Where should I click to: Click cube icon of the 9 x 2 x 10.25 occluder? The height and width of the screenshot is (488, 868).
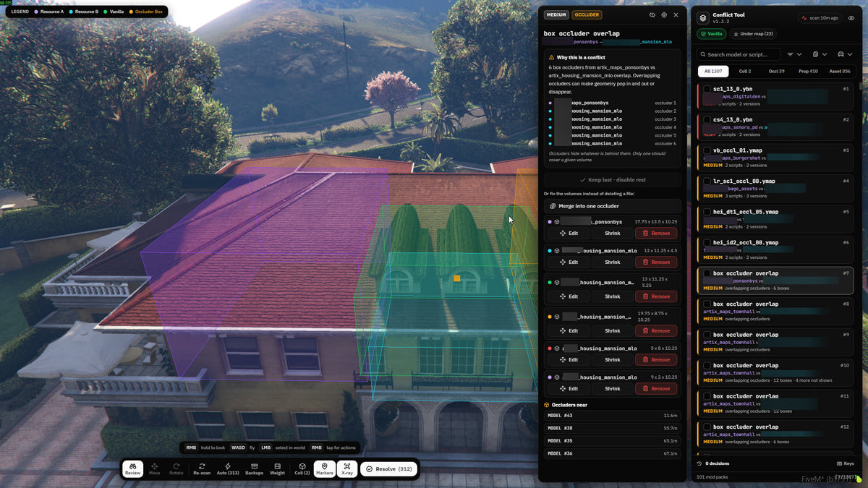click(557, 377)
